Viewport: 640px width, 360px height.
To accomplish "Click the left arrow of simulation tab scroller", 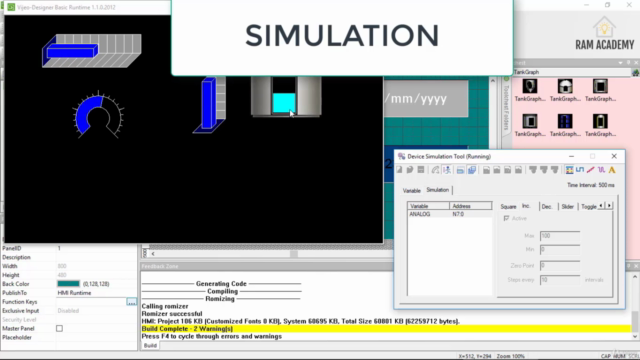I will point(601,206).
